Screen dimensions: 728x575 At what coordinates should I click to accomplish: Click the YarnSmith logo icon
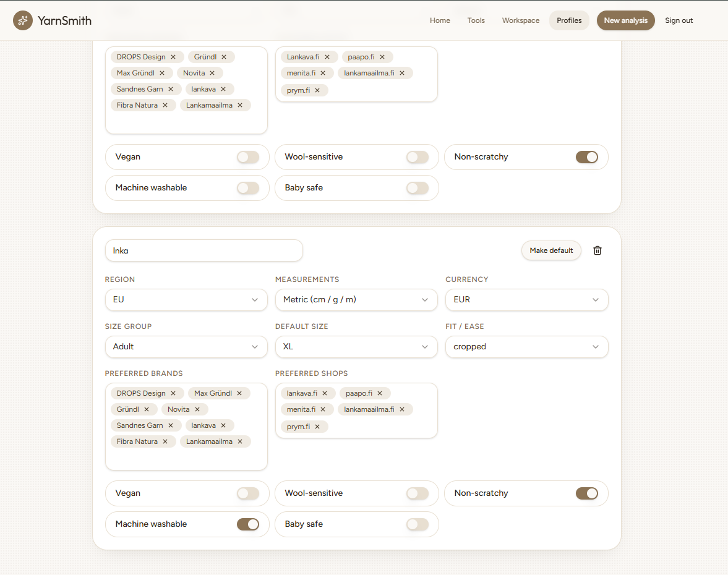tap(23, 20)
